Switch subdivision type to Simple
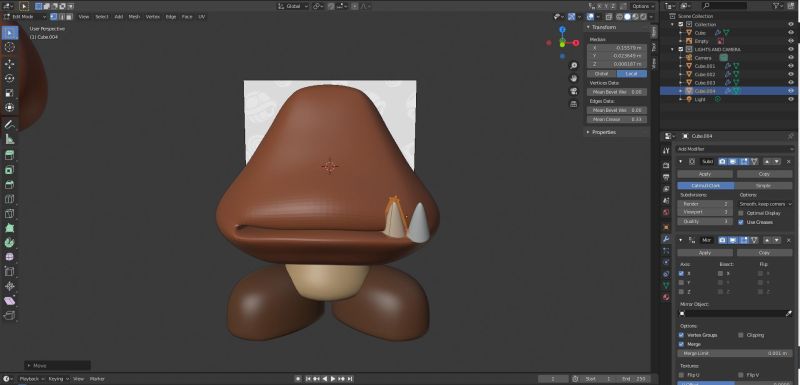This screenshot has width=800, height=385. (763, 186)
